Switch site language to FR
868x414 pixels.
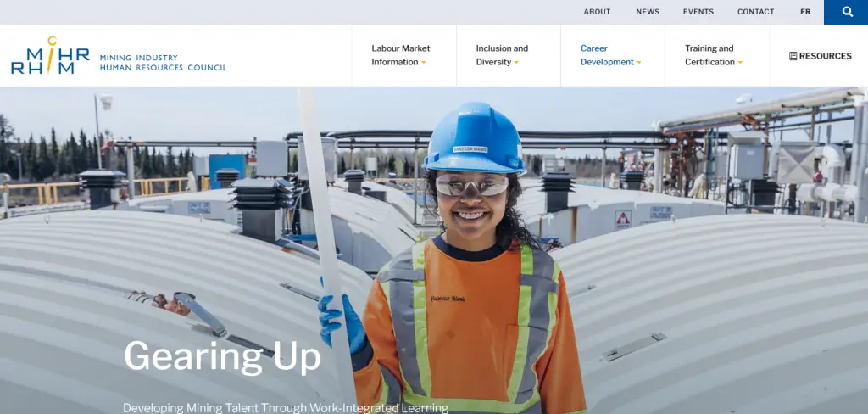(805, 12)
